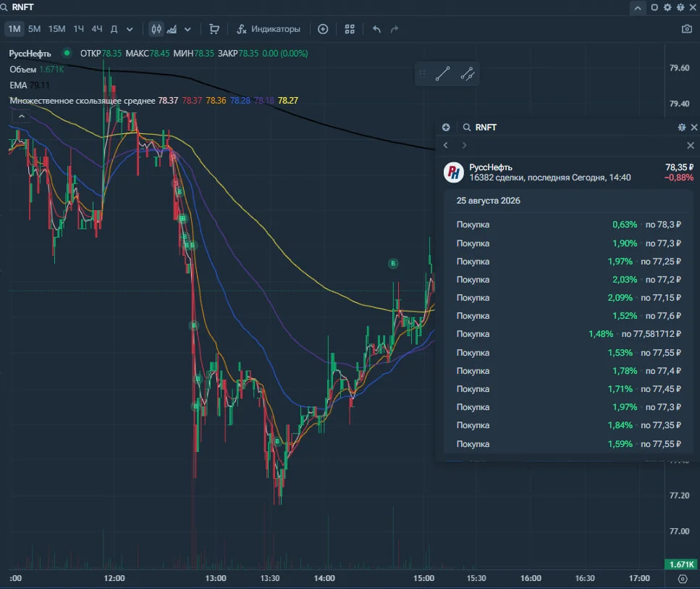Image resolution: width=700 pixels, height=589 pixels.
Task: Click the Множественное скользящее среднее legend
Action: pyautogui.click(x=82, y=101)
